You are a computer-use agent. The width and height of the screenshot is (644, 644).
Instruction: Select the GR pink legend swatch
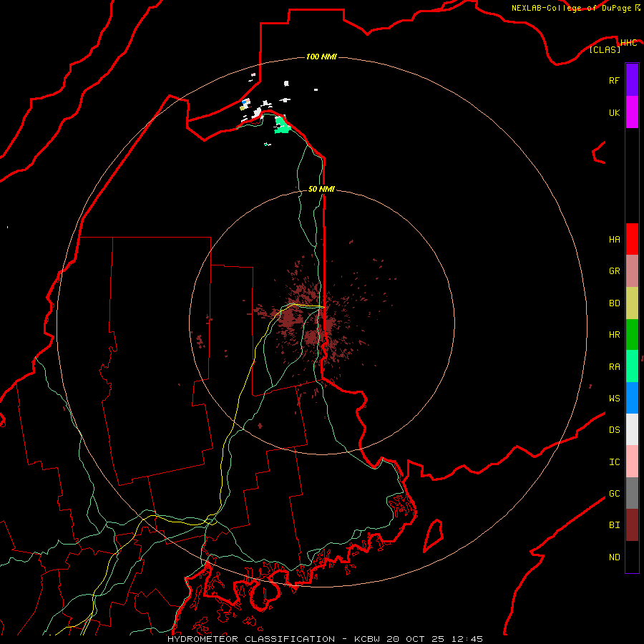point(632,271)
